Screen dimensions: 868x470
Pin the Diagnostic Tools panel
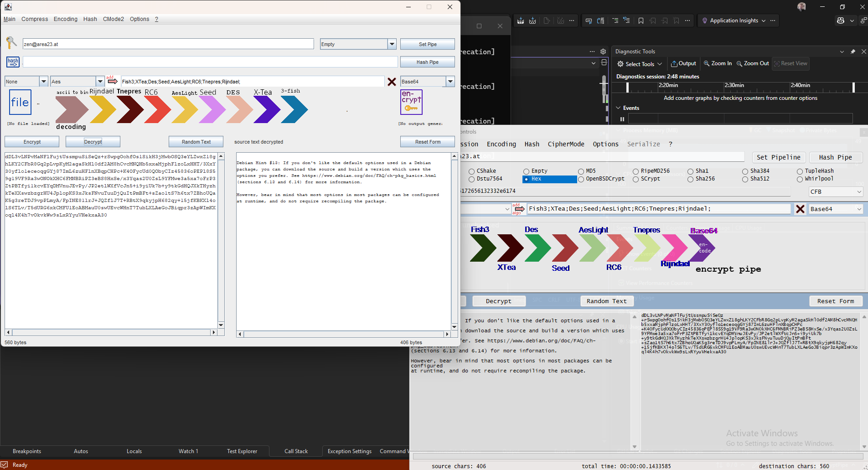tap(852, 52)
